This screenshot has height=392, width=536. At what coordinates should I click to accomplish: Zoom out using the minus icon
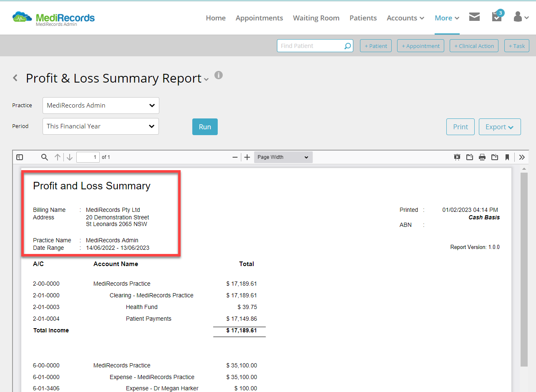235,157
